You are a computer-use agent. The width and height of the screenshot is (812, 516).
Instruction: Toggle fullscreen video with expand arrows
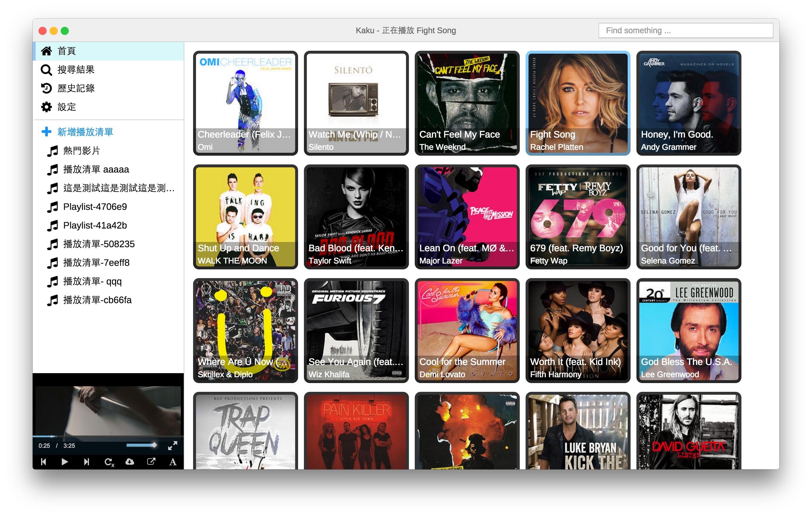point(173,445)
